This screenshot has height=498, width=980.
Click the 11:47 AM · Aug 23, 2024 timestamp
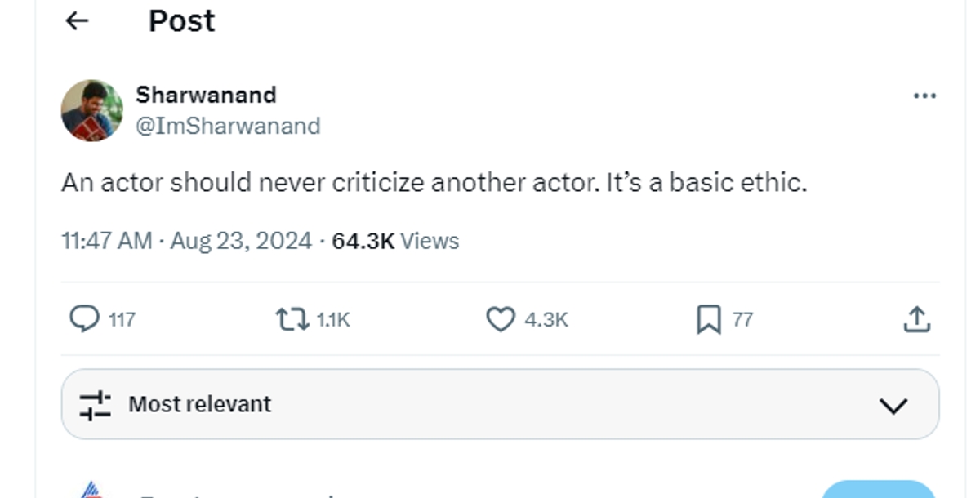(186, 241)
